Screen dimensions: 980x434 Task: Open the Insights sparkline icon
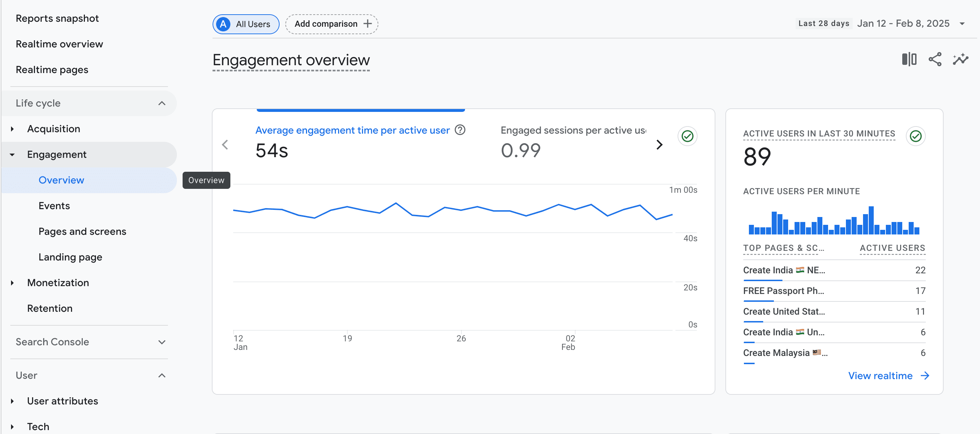(960, 59)
